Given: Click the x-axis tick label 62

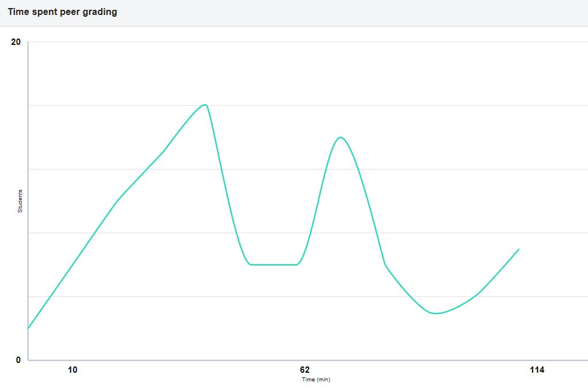Looking at the screenshot, I should pyautogui.click(x=305, y=370).
